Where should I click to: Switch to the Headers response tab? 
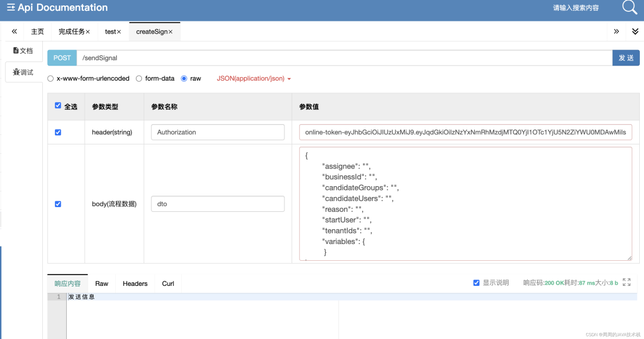[x=135, y=283]
